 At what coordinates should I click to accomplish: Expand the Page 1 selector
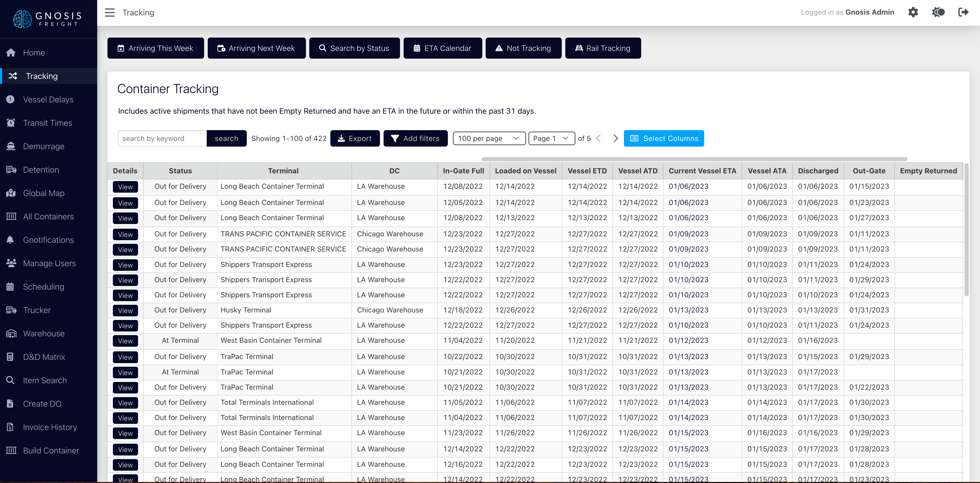(551, 139)
